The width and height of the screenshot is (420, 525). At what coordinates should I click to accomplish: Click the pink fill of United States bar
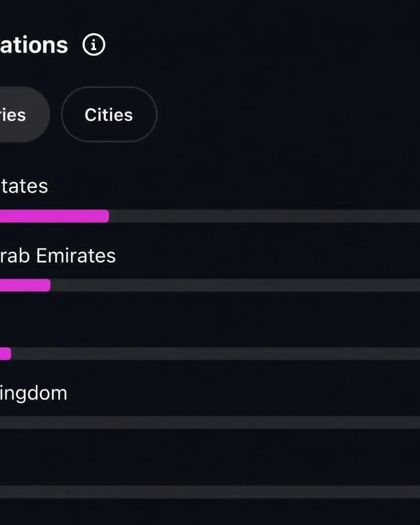point(54,216)
